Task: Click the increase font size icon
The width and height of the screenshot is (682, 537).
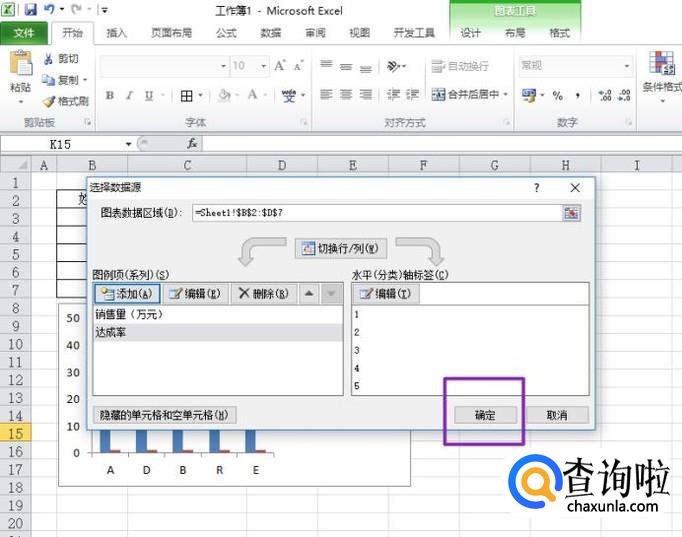Action: 280,66
